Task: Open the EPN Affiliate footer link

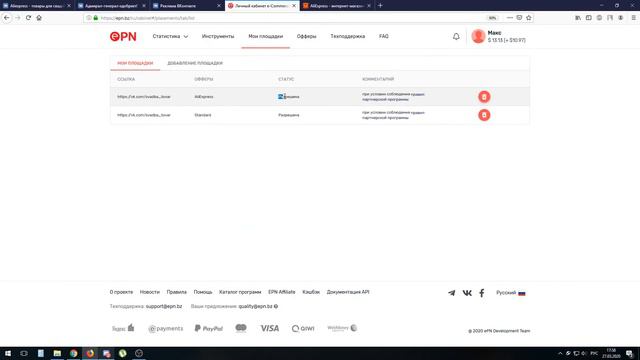Action: click(282, 292)
